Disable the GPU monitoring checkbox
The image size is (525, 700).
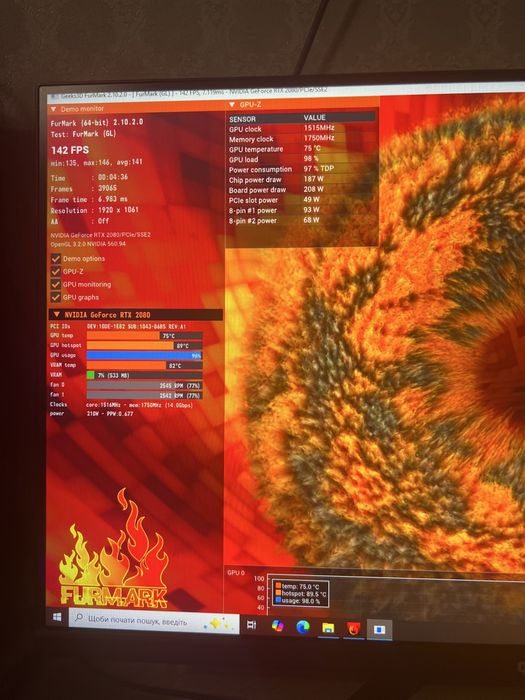coord(55,284)
